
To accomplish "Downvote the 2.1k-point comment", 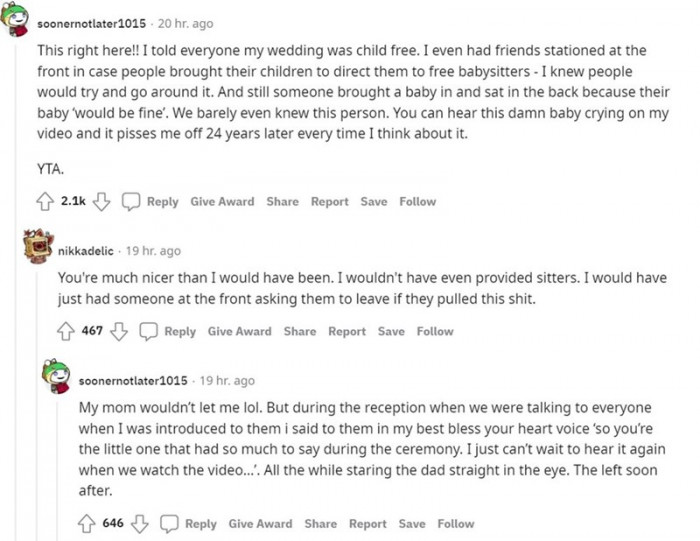I will tap(101, 201).
